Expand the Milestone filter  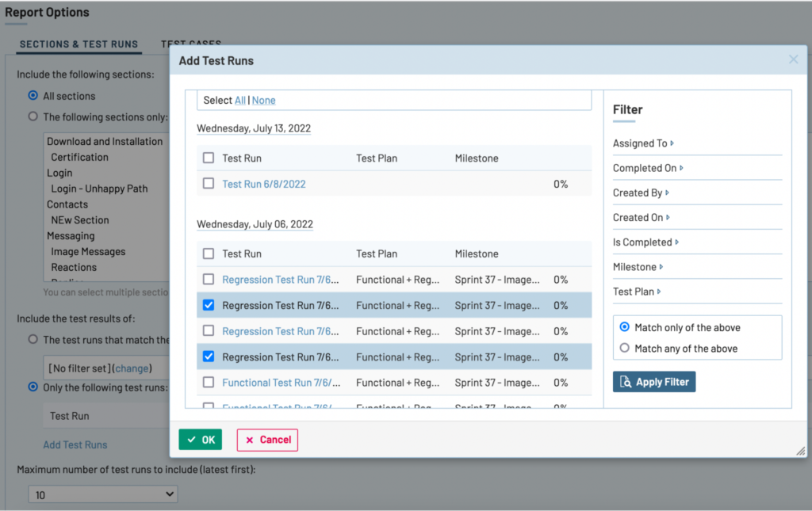click(x=638, y=267)
